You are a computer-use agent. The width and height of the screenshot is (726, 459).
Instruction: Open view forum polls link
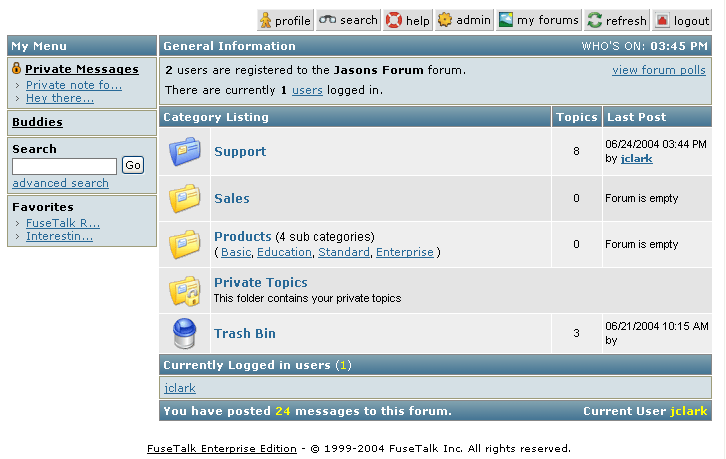point(659,70)
